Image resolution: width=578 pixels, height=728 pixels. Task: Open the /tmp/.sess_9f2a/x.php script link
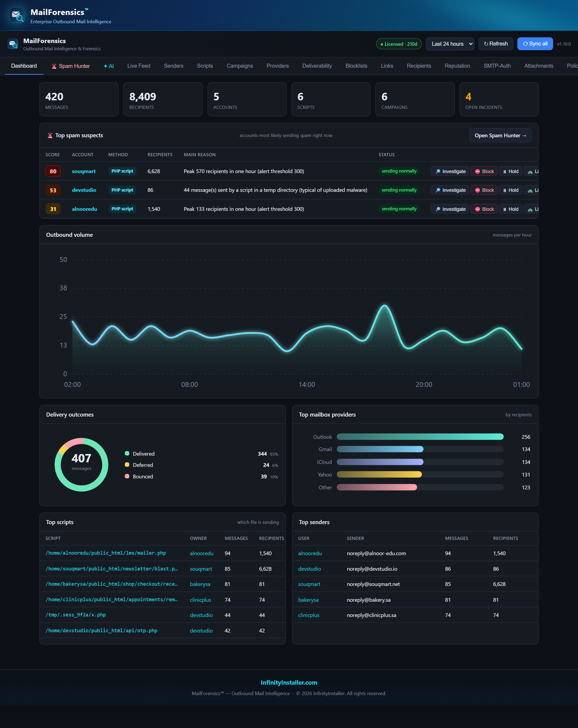(x=76, y=615)
